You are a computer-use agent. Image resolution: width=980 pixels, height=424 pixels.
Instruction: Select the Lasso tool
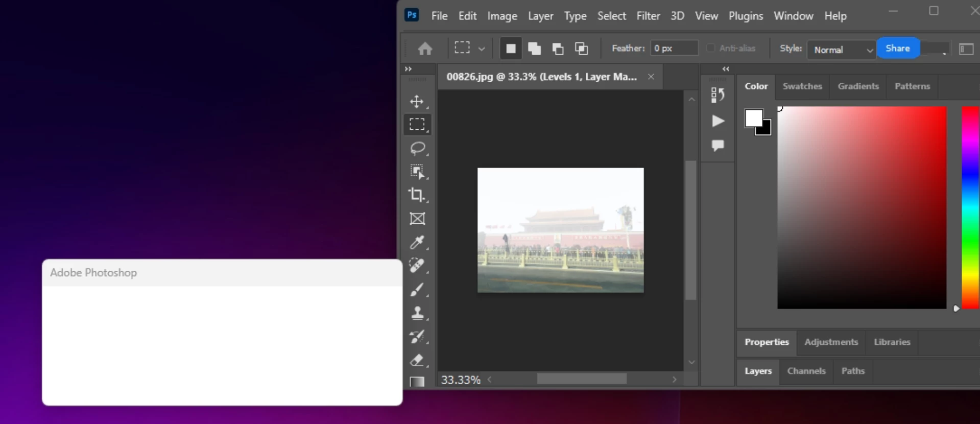point(417,148)
